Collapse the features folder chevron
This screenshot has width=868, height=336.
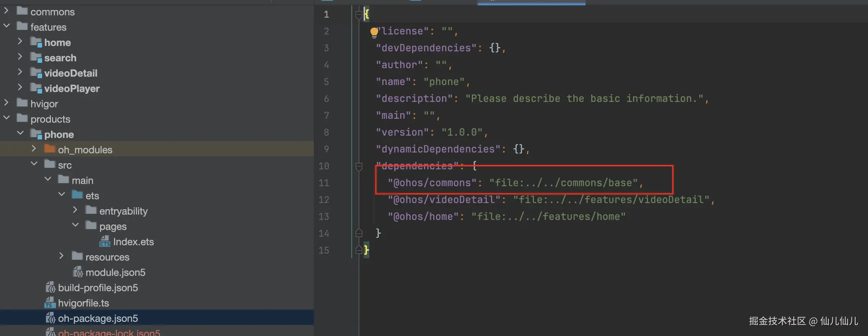(x=6, y=26)
